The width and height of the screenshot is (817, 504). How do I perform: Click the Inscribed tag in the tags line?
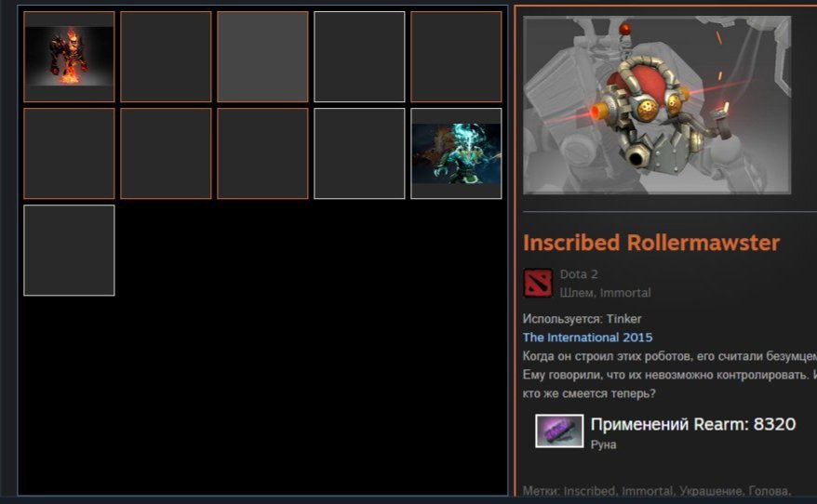click(589, 491)
